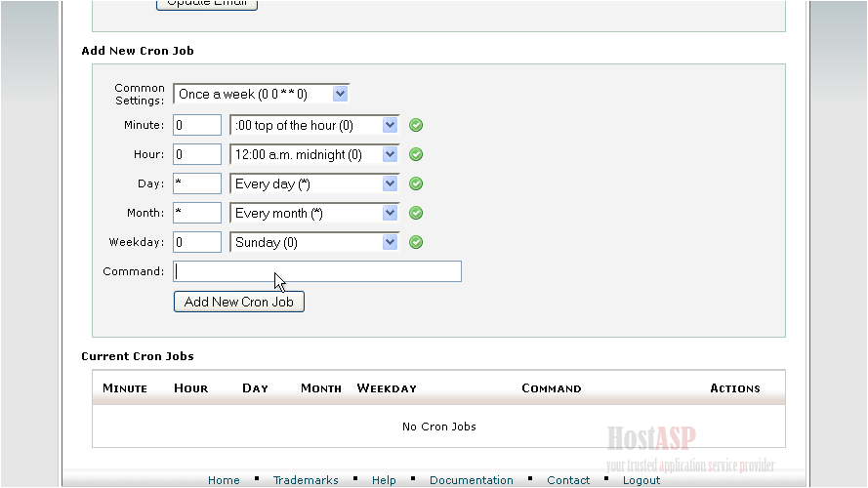Open the Common Settings dropdown
This screenshot has height=488, width=868.
[261, 95]
